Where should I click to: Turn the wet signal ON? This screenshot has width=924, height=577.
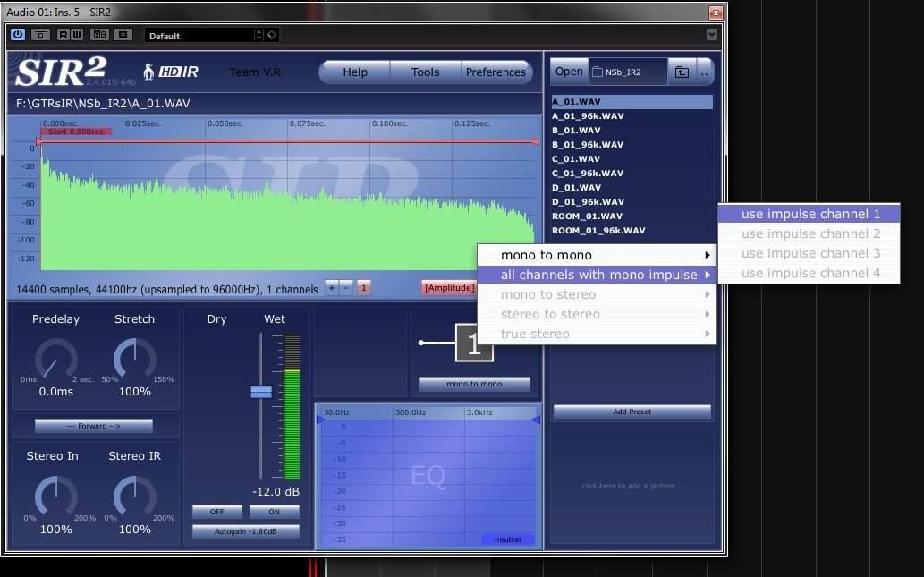(274, 512)
